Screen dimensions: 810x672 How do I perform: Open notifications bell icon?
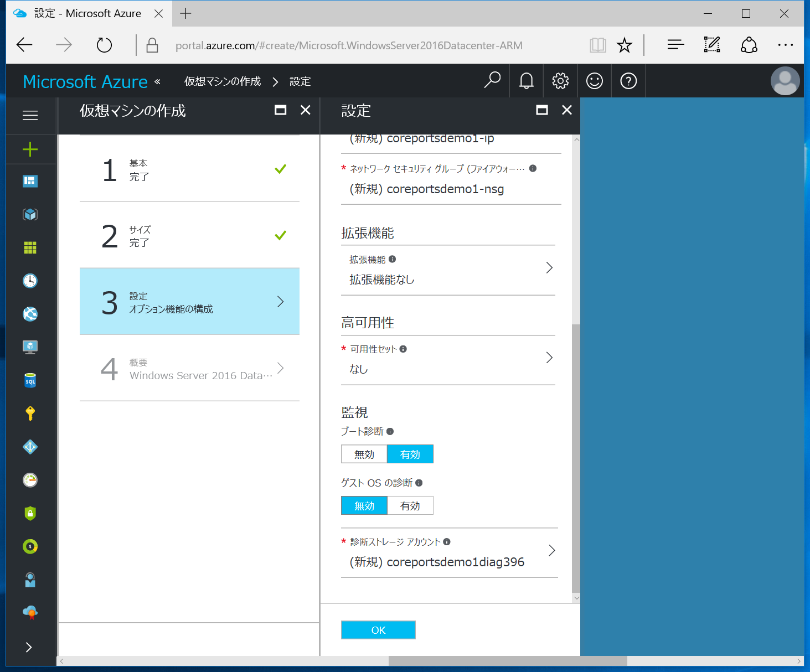527,81
